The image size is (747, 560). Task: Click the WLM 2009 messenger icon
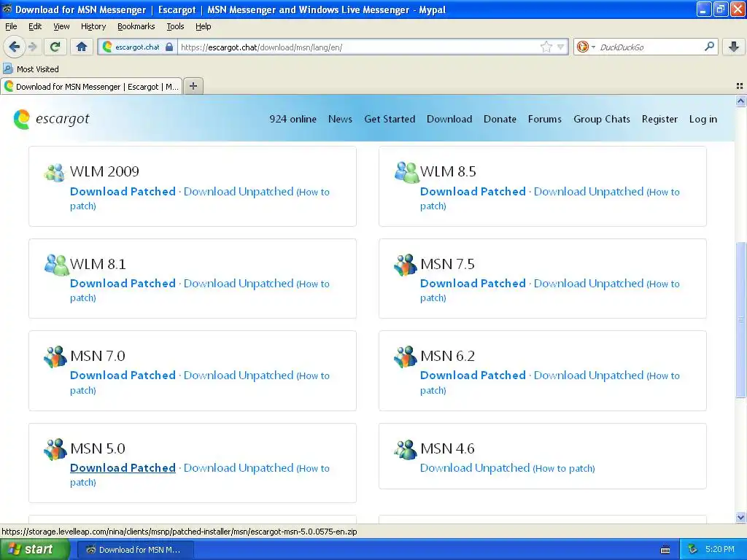54,172
